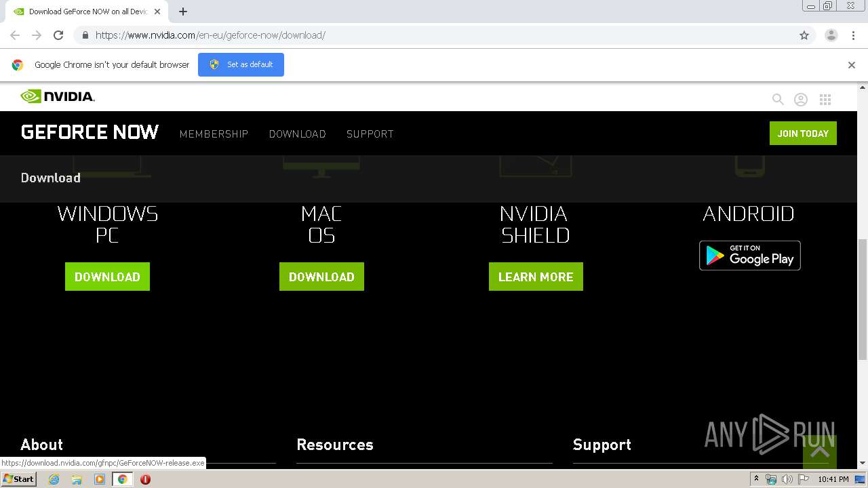The image size is (868, 488).
Task: Open the Get it on Google Play badge
Action: [750, 256]
